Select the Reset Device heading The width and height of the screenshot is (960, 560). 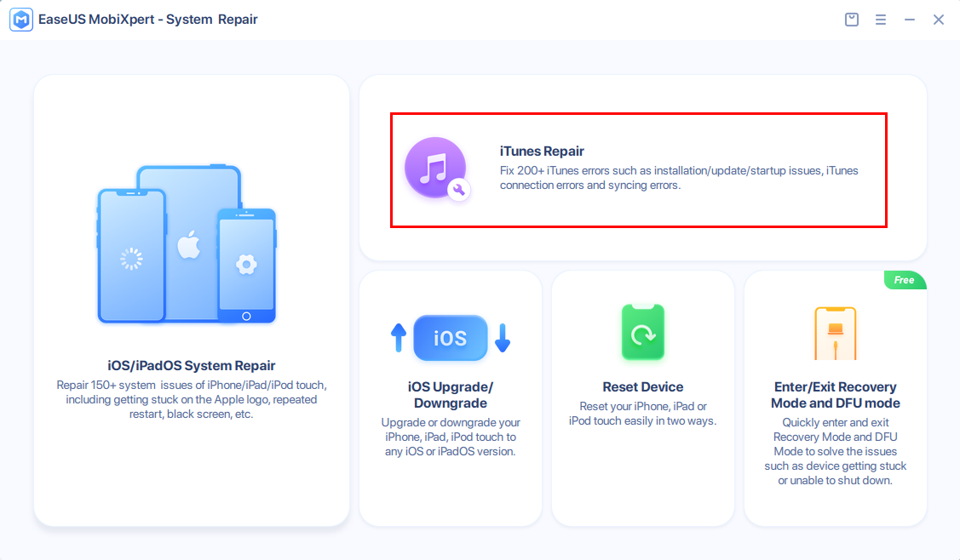(x=643, y=386)
